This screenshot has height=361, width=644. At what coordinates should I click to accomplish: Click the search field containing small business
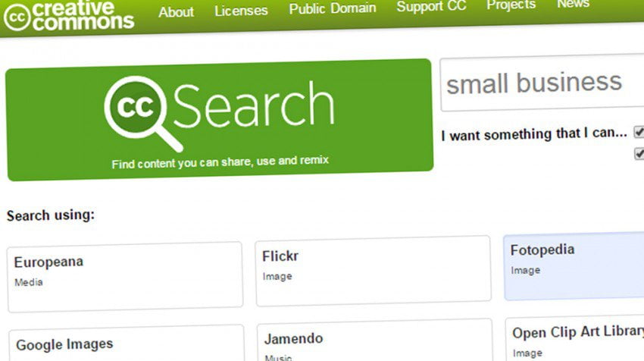click(542, 83)
